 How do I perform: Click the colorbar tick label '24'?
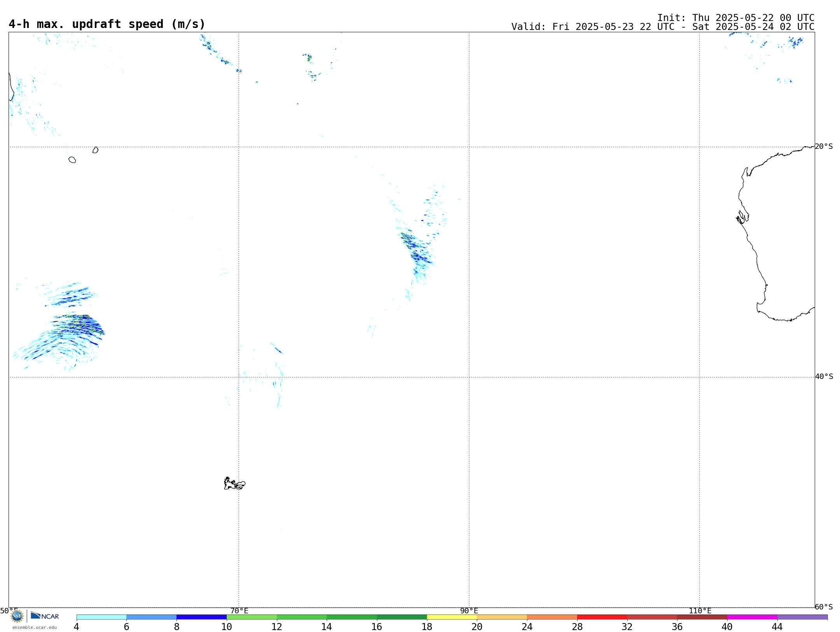527,627
